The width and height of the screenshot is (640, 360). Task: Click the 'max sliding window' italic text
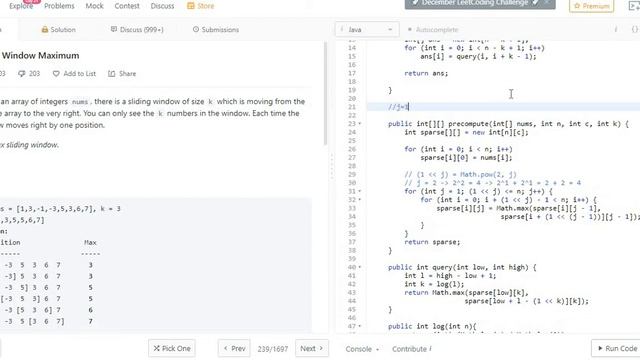click(x=30, y=145)
